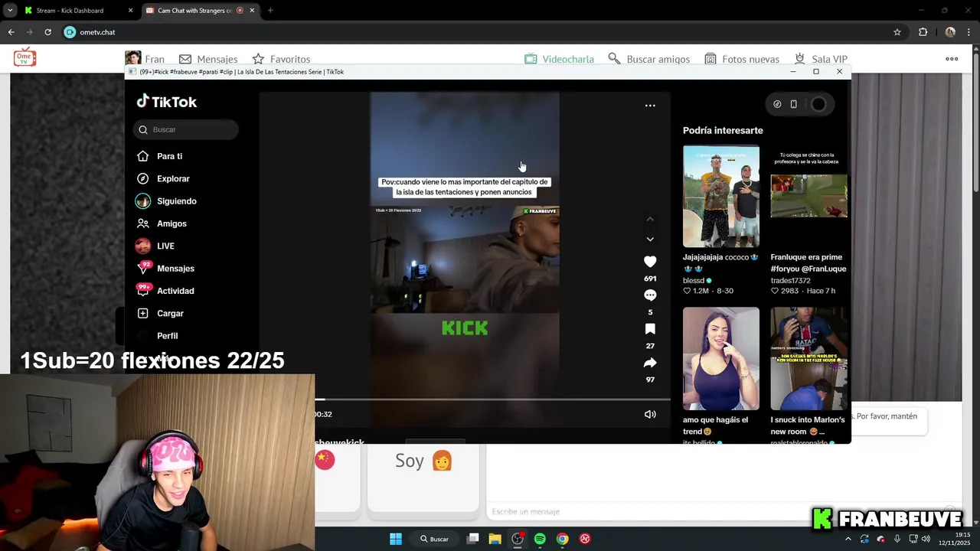980x551 pixels.
Task: Open Chrome from taskbar
Action: 562,539
